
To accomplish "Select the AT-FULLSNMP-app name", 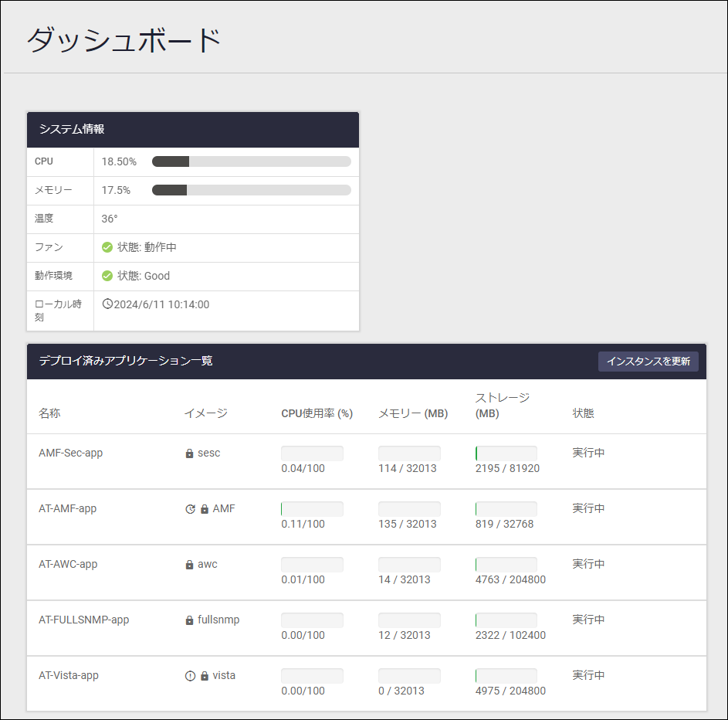I will pyautogui.click(x=84, y=620).
